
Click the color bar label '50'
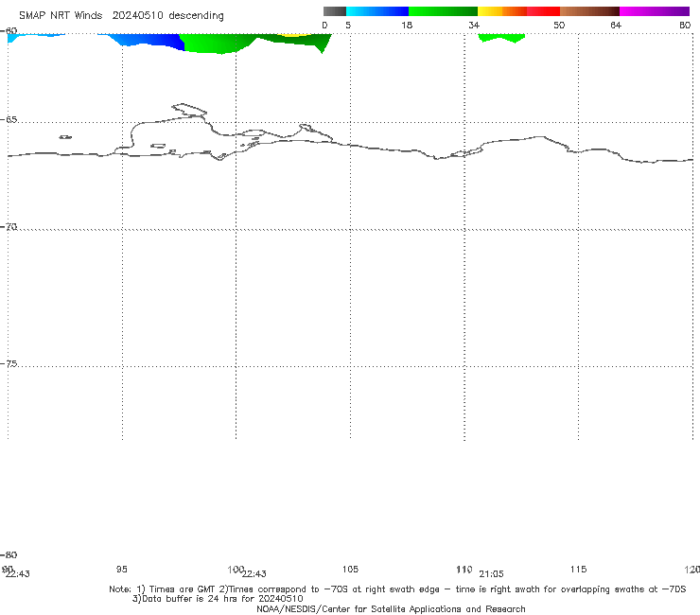click(559, 26)
